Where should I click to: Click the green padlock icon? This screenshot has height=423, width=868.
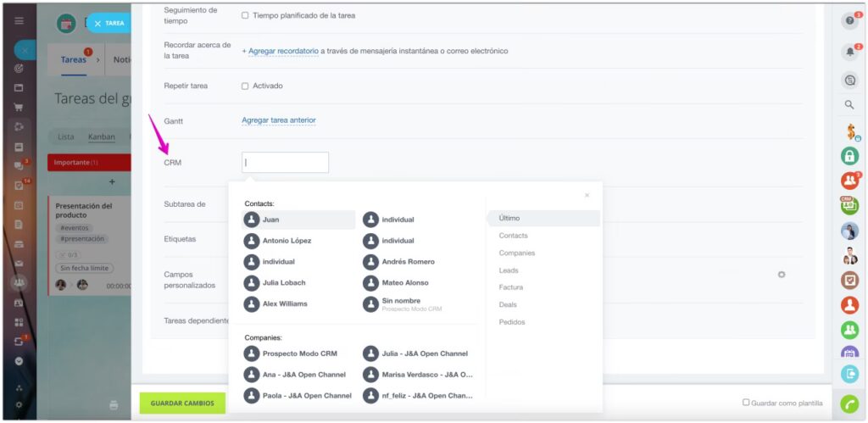849,156
